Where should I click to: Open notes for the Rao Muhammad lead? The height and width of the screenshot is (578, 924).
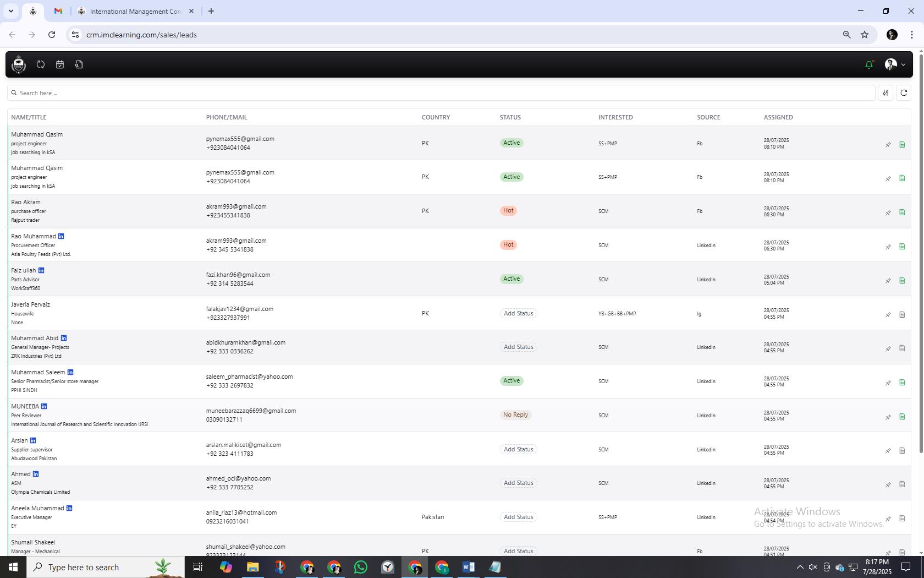click(x=902, y=247)
